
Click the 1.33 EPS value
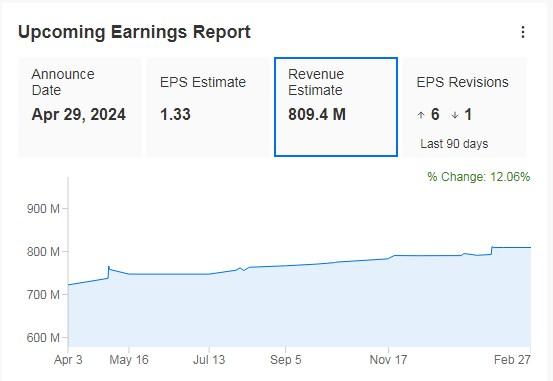point(175,115)
